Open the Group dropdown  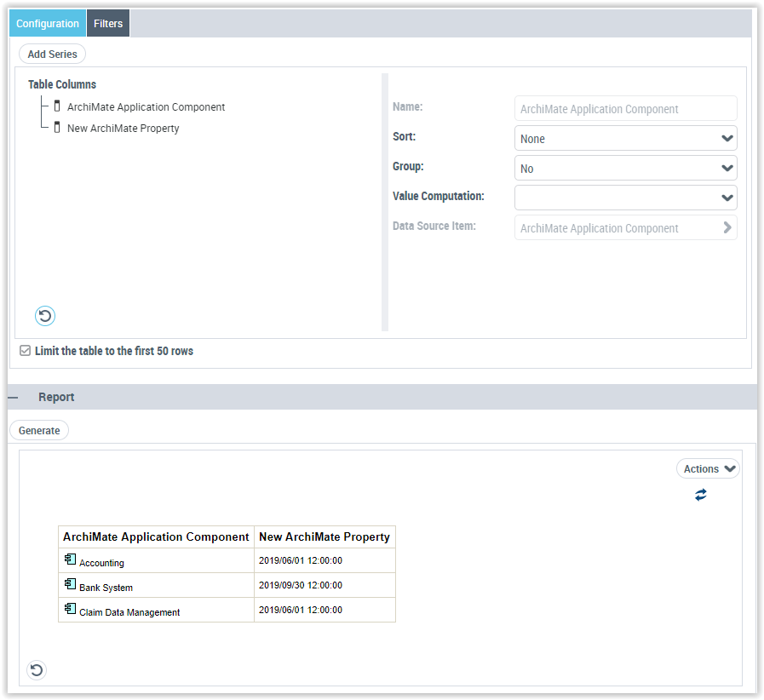[x=625, y=169]
